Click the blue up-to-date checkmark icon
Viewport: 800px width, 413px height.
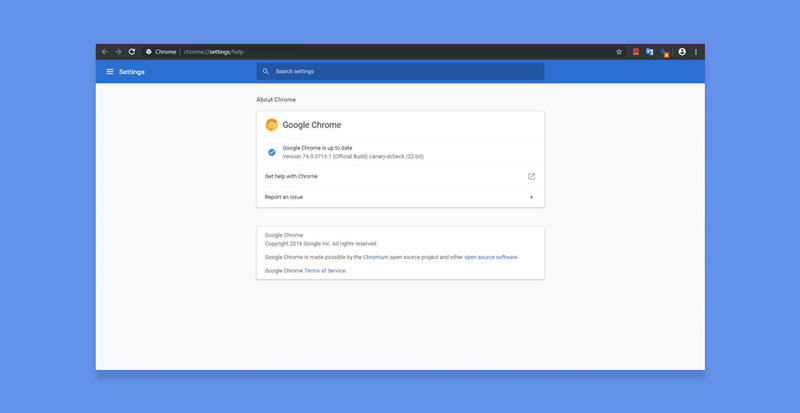coord(271,152)
